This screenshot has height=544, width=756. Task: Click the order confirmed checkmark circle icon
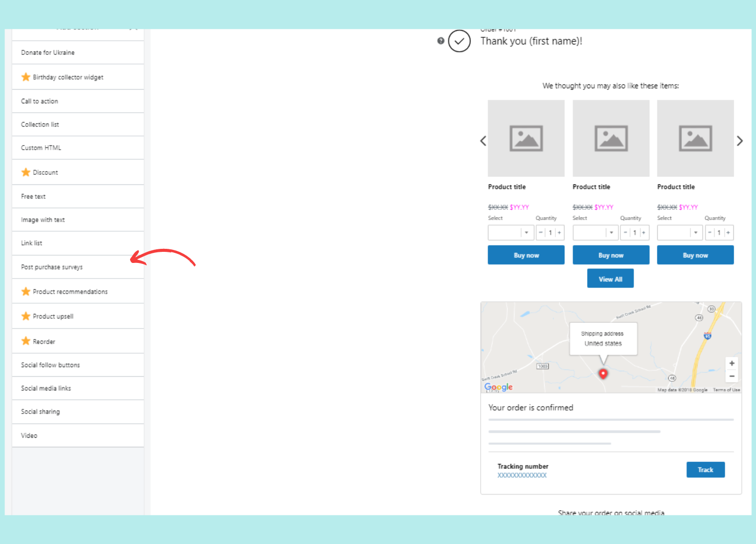pyautogui.click(x=459, y=41)
